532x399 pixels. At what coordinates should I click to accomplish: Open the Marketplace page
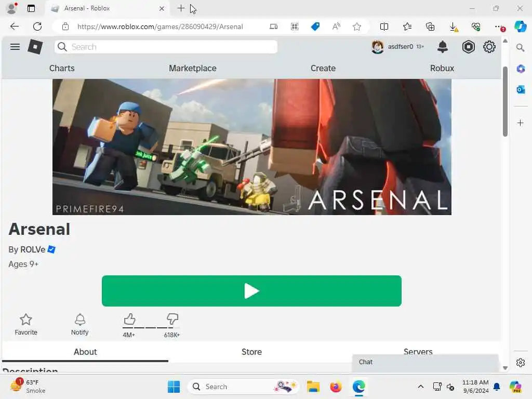click(x=193, y=68)
